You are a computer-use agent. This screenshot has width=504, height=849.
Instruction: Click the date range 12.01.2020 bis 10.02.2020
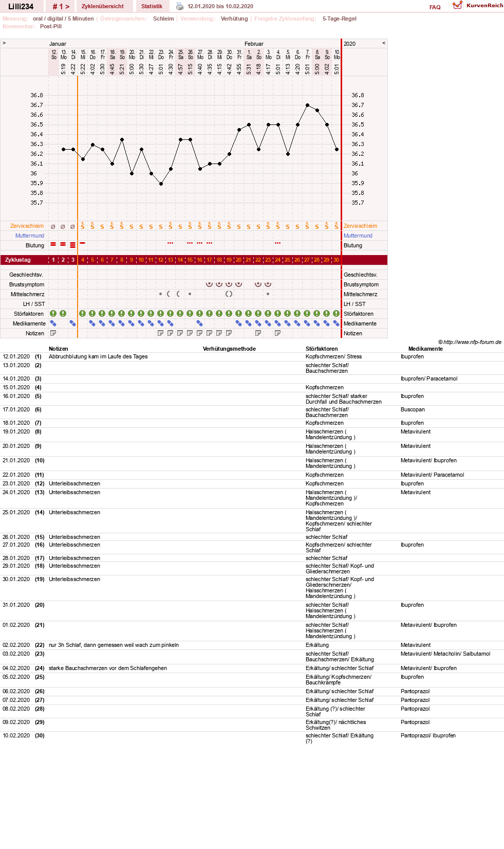[x=220, y=6]
